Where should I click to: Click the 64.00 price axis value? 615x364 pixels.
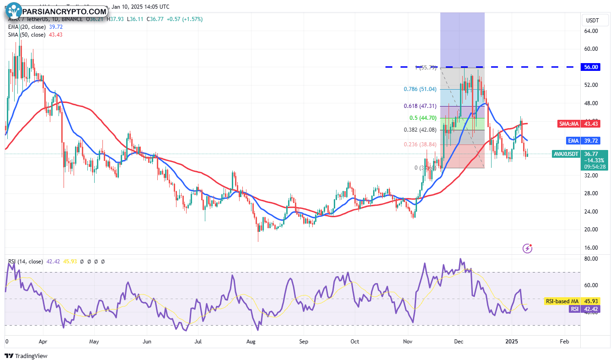(x=592, y=31)
